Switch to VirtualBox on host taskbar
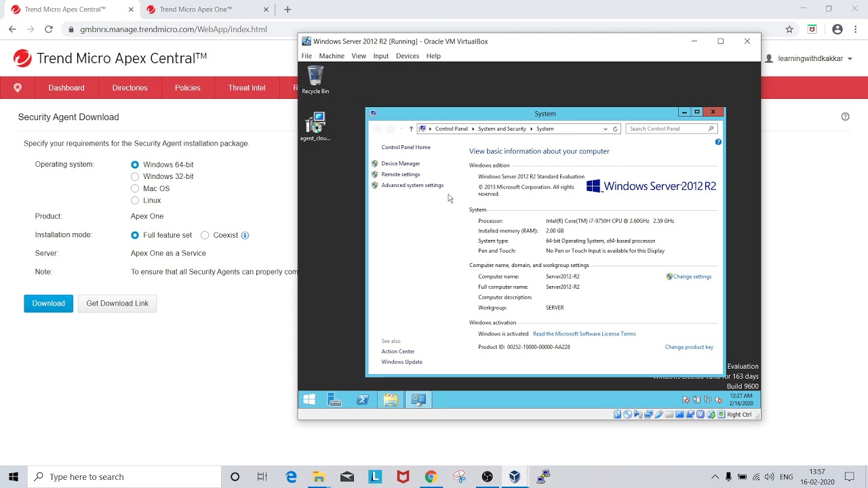 click(515, 477)
